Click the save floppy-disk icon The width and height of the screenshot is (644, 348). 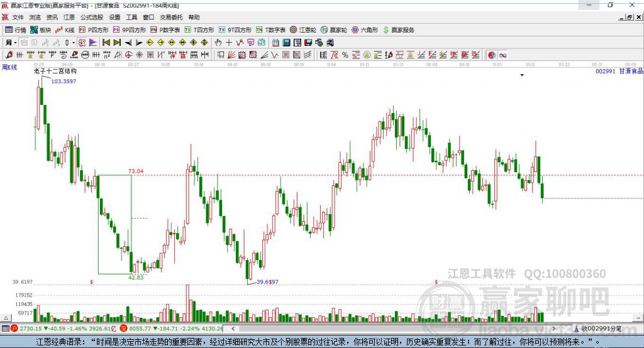click(x=308, y=43)
